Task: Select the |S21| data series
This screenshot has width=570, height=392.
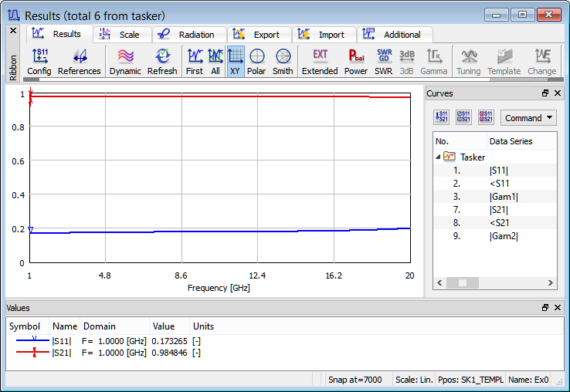Action: pos(498,209)
